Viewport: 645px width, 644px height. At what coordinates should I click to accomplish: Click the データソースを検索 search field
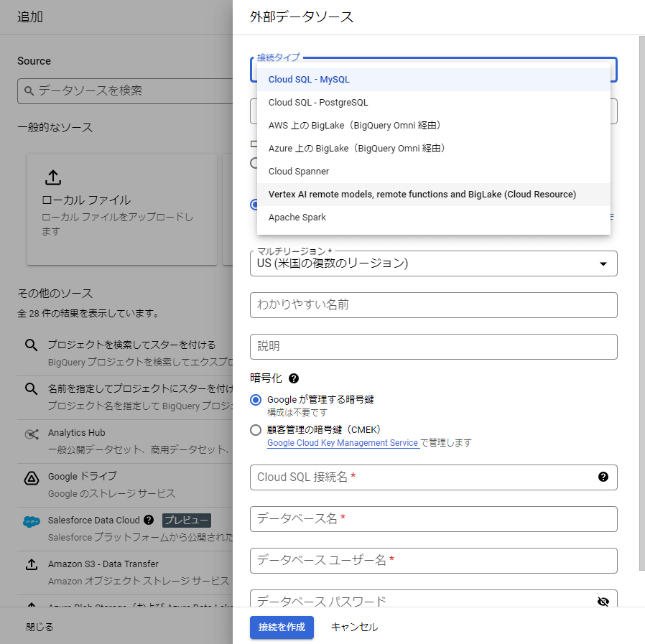(x=125, y=91)
